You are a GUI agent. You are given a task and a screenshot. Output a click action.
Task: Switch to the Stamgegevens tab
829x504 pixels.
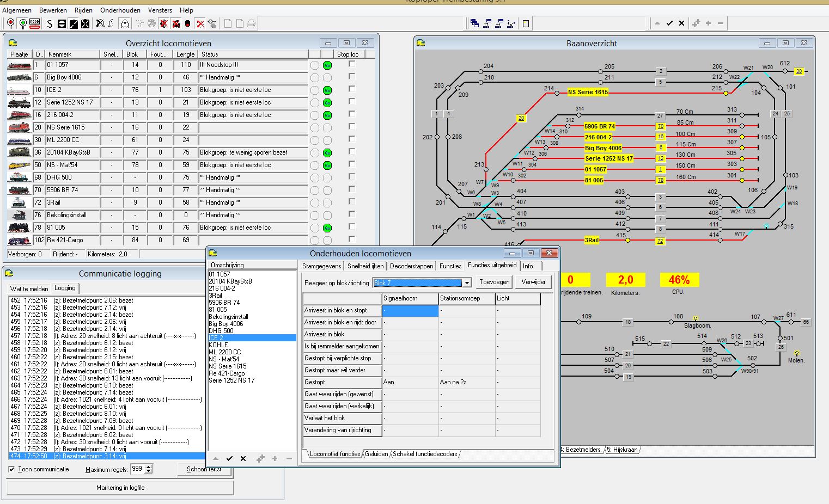[x=322, y=266]
